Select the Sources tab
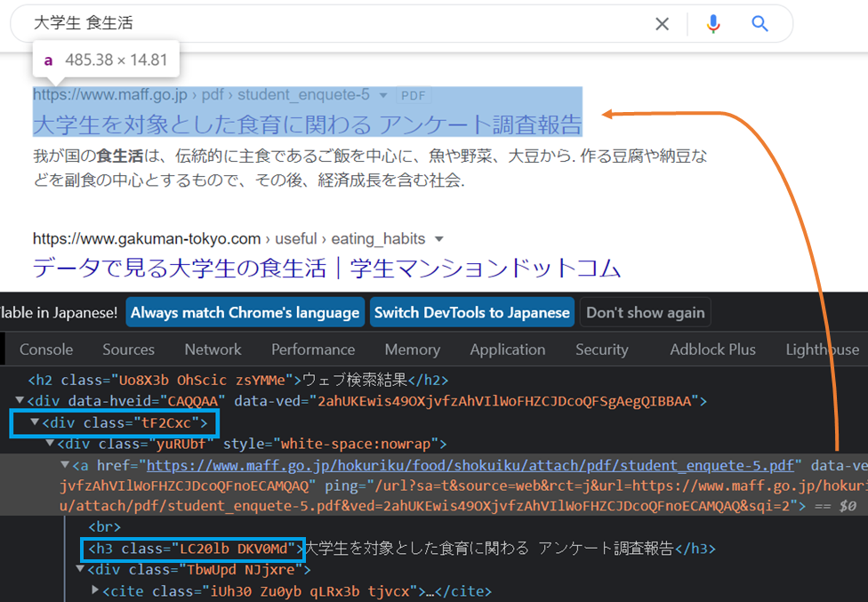The width and height of the screenshot is (868, 602). tap(128, 349)
